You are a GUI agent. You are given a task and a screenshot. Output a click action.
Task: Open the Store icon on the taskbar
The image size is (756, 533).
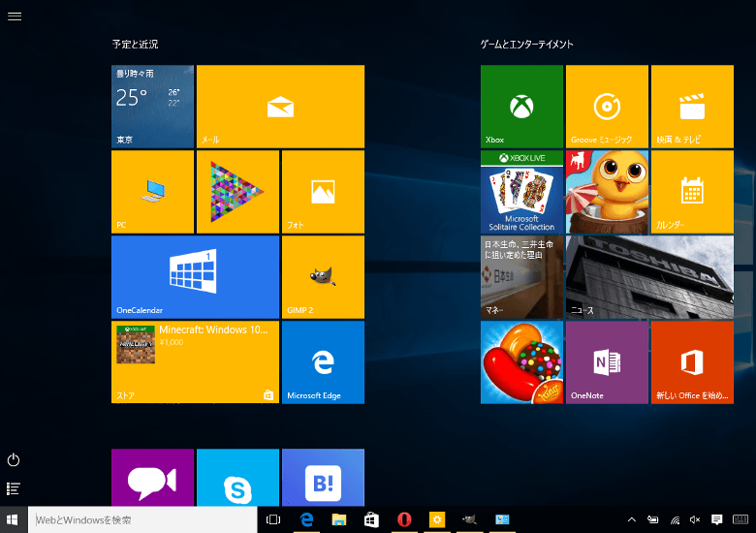371,519
